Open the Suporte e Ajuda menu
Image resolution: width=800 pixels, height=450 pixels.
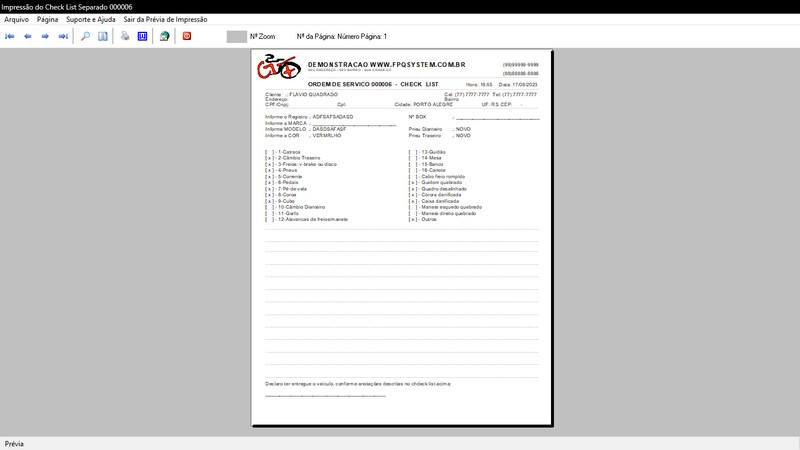point(91,19)
